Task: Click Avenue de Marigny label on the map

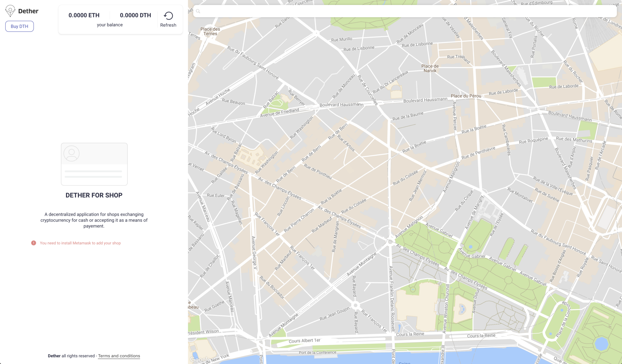Action: tap(474, 212)
